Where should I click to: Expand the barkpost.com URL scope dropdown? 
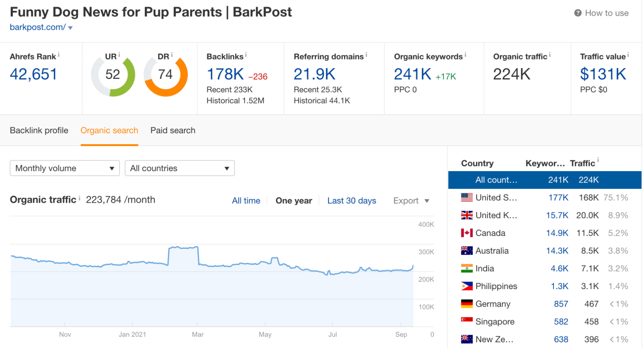70,28
